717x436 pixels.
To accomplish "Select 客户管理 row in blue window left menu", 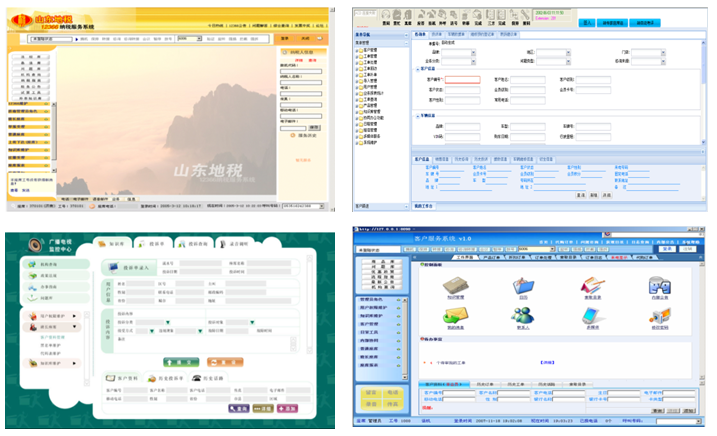I will (x=380, y=324).
